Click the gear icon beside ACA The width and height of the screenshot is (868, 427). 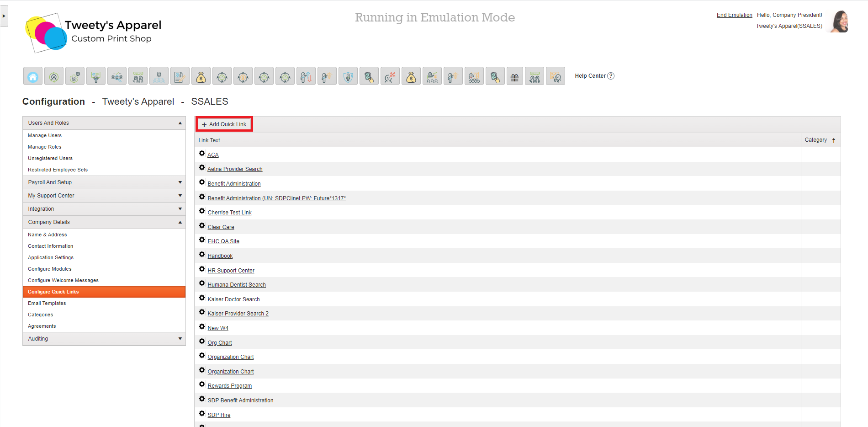tap(202, 154)
